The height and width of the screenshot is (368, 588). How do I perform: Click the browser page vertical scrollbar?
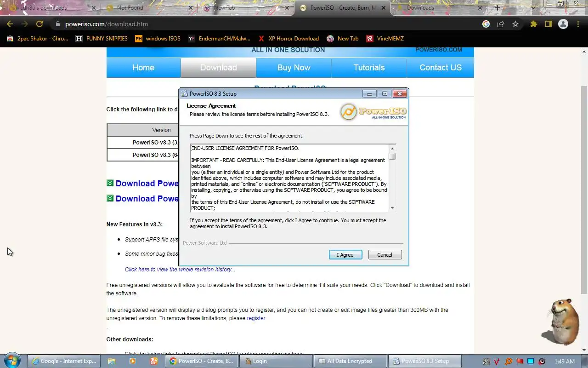tap(584, 190)
